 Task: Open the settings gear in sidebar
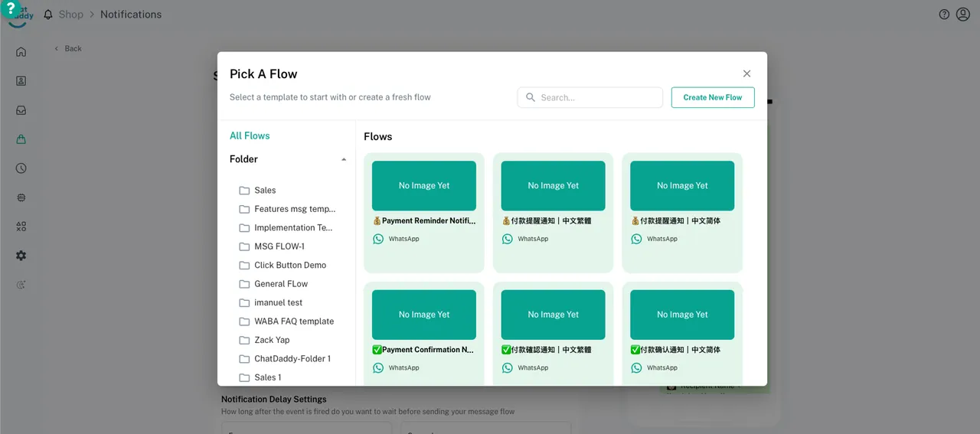(21, 256)
